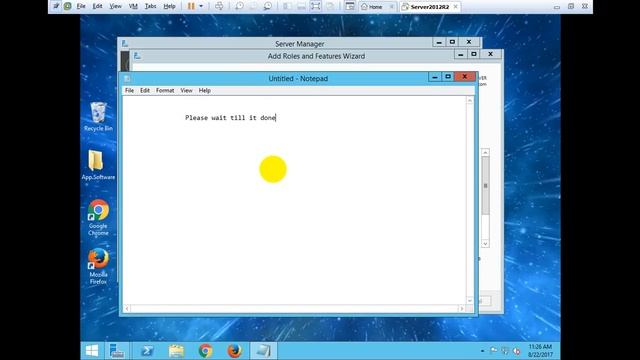This screenshot has height=360, width=640.
Task: Open the VMware Tabs menu
Action: [x=150, y=6]
